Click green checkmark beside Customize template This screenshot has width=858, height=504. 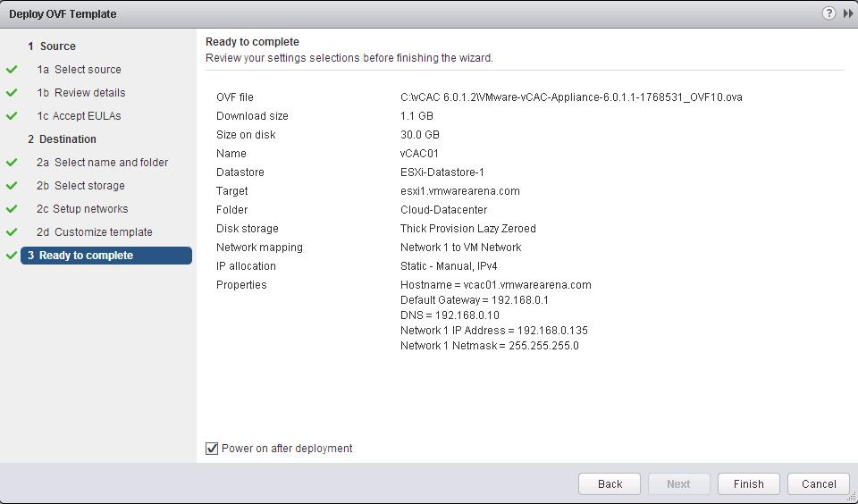click(12, 232)
